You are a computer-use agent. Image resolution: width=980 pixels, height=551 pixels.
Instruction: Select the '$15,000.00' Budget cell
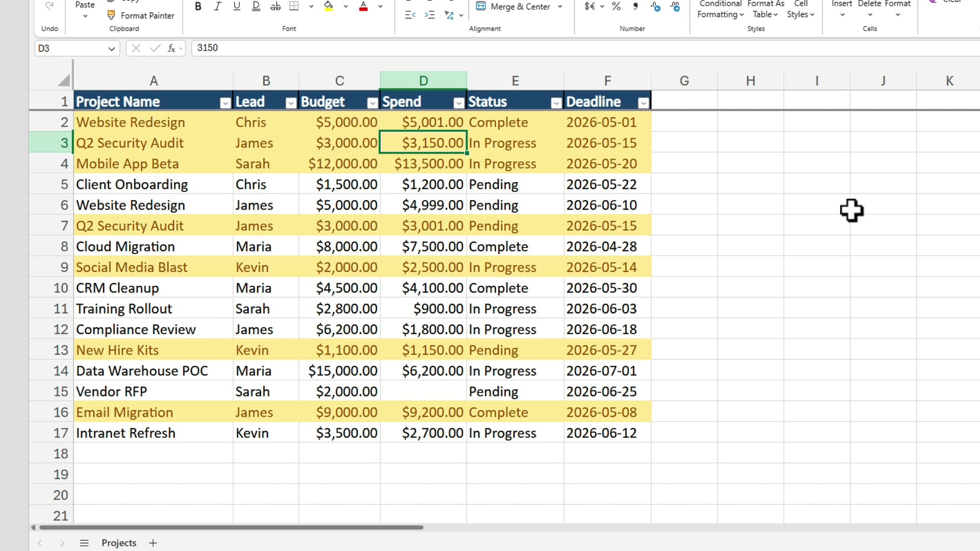click(x=339, y=371)
